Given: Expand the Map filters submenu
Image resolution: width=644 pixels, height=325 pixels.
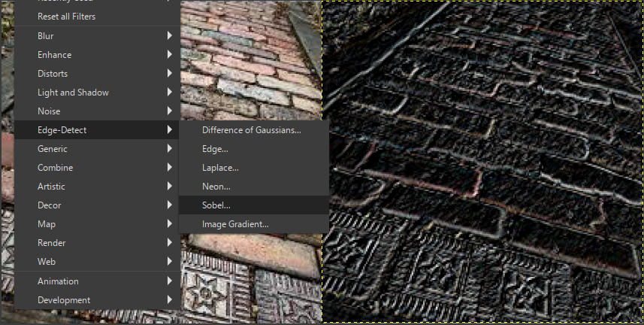Looking at the screenshot, I should coord(46,224).
